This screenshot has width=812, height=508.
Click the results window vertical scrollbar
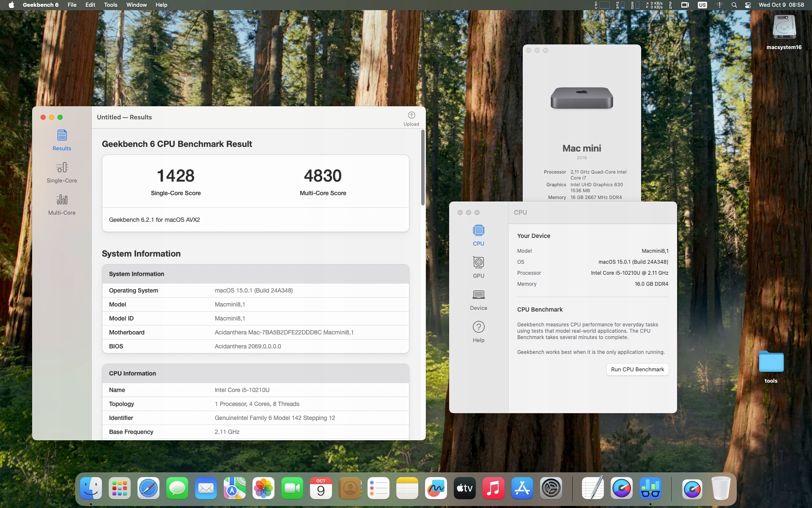click(422, 168)
